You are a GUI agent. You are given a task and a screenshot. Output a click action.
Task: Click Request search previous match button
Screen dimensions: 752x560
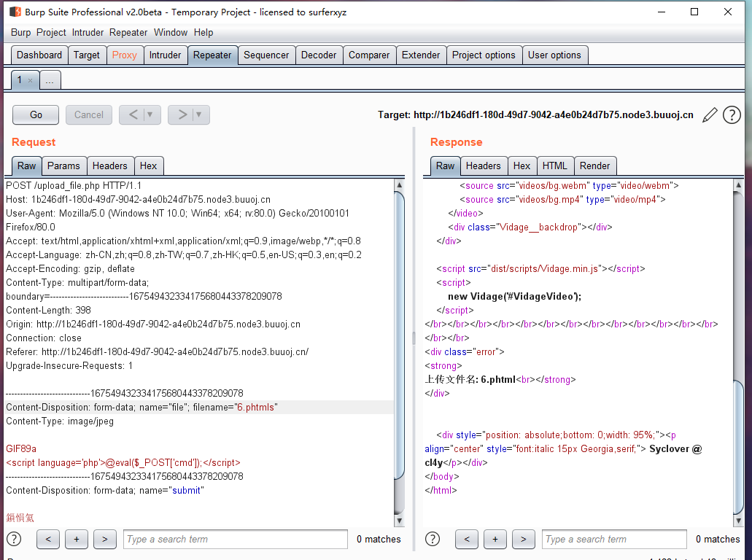point(48,539)
